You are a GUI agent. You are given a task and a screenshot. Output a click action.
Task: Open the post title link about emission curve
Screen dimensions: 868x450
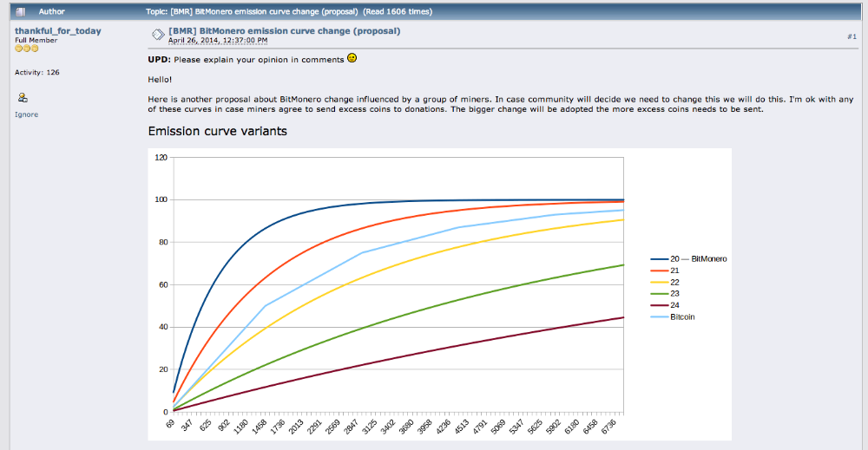284,31
